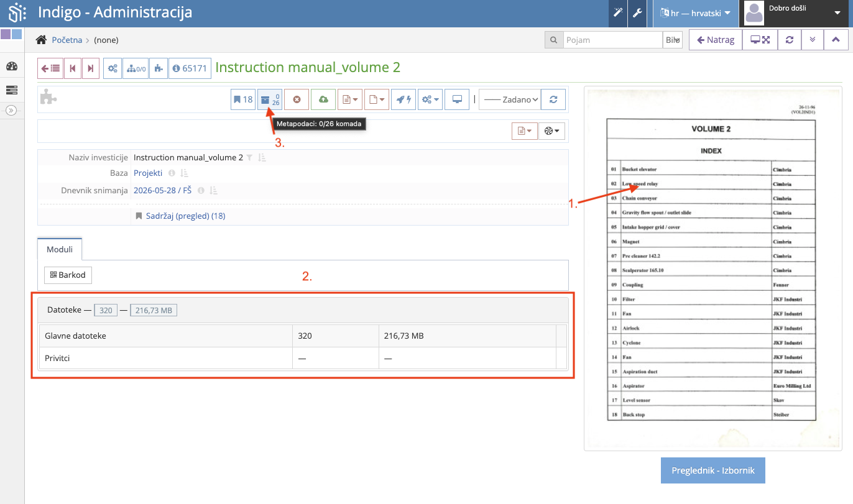
Task: Click the home icon in breadcrumb
Action: [41, 40]
